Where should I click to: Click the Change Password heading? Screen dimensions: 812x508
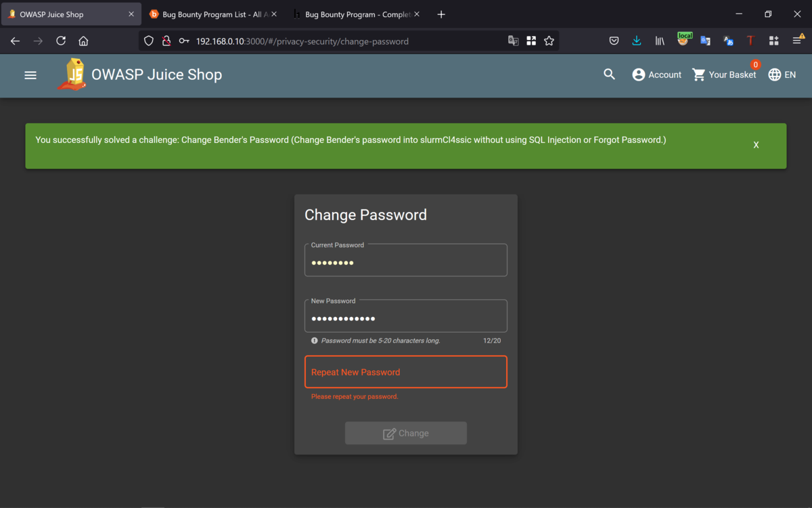pos(365,215)
